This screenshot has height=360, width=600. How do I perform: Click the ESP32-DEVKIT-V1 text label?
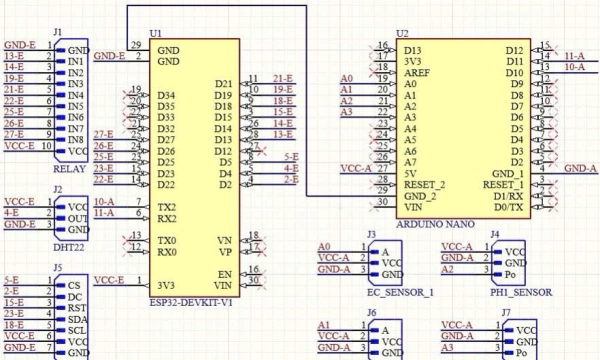pyautogui.click(x=191, y=303)
